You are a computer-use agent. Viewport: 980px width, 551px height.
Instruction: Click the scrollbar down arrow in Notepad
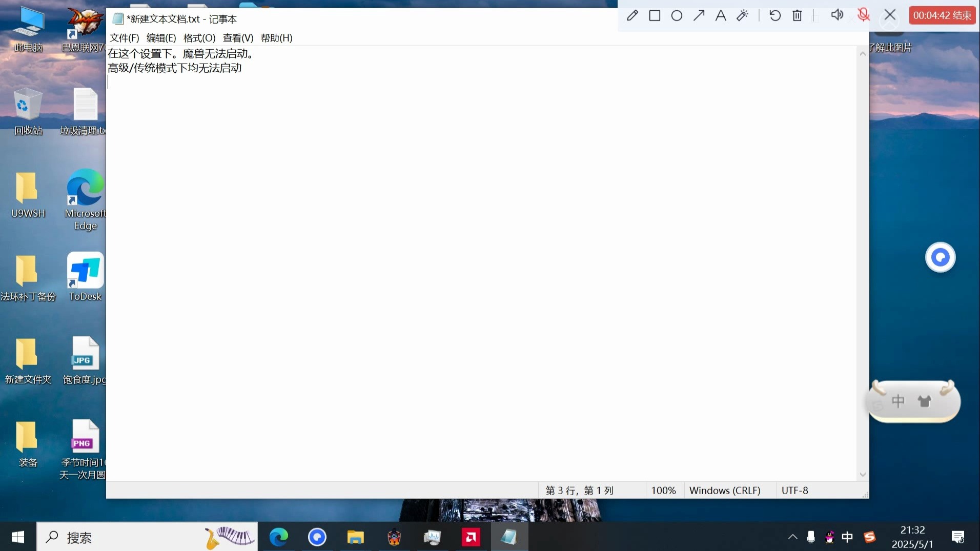[863, 475]
